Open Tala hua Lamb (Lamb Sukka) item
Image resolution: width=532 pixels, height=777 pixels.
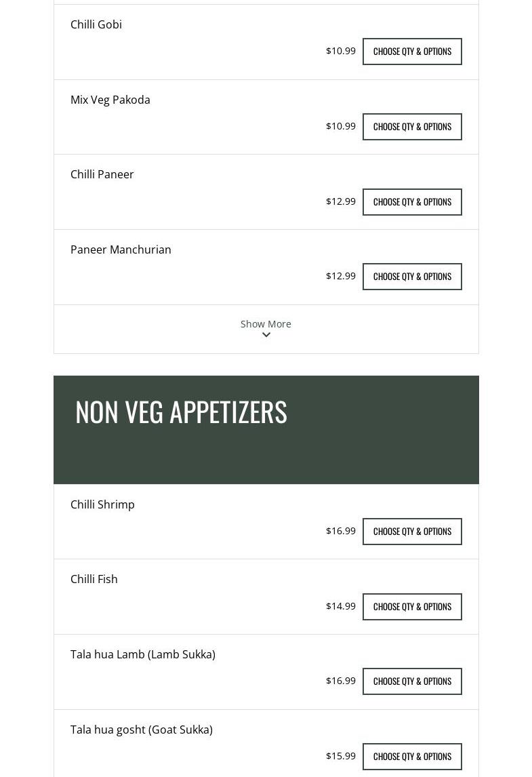(143, 654)
